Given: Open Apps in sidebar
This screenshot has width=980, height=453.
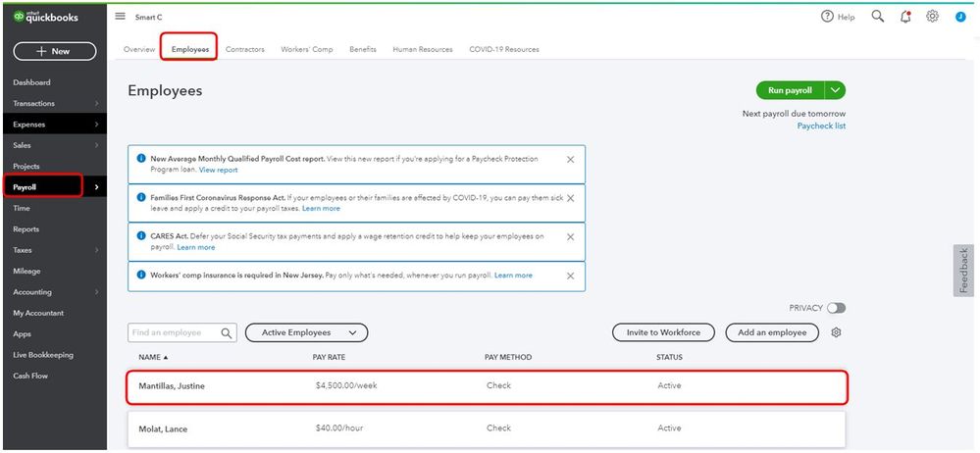Looking at the screenshot, I should point(22,334).
